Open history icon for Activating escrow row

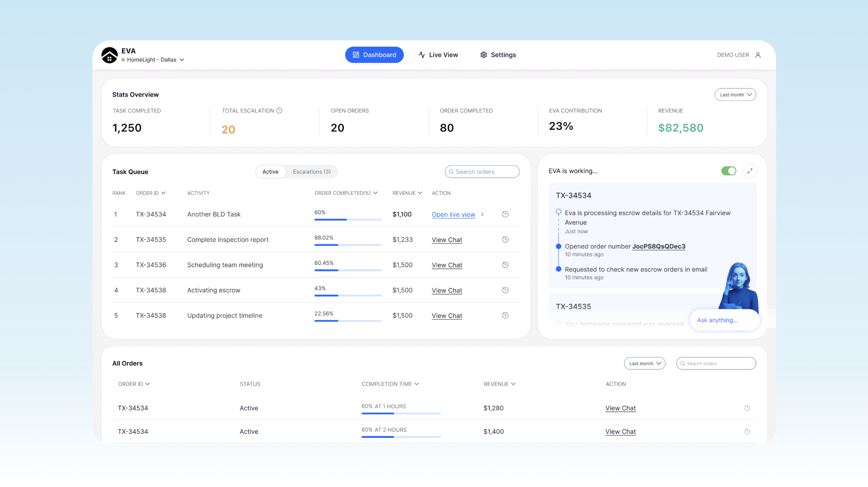(505, 290)
